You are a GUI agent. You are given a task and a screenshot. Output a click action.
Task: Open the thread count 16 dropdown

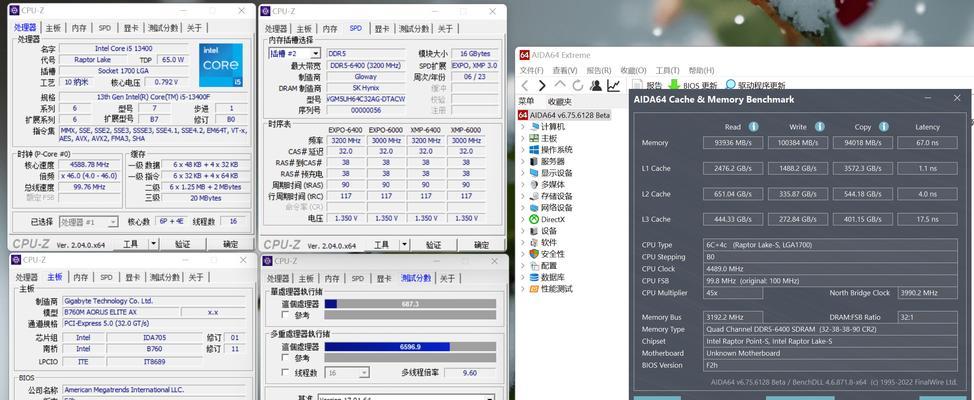[x=347, y=373]
